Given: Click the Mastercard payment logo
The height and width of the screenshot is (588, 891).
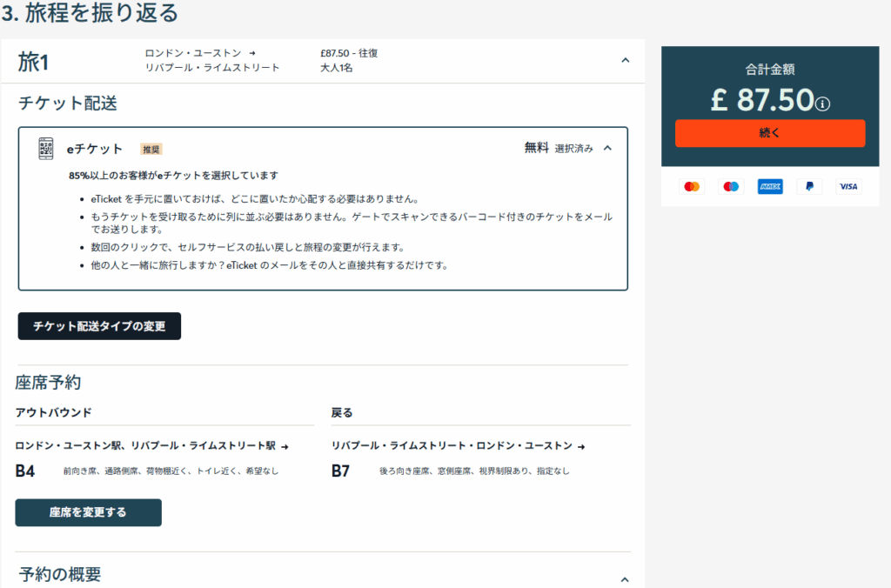Looking at the screenshot, I should coord(692,186).
